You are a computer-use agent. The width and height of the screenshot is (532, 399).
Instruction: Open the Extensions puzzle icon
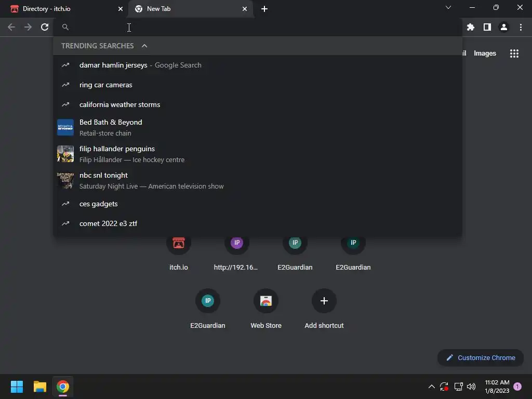tap(470, 27)
